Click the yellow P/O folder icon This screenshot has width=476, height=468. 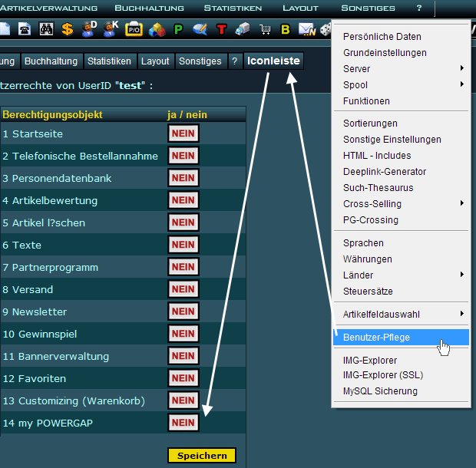[x=134, y=29]
